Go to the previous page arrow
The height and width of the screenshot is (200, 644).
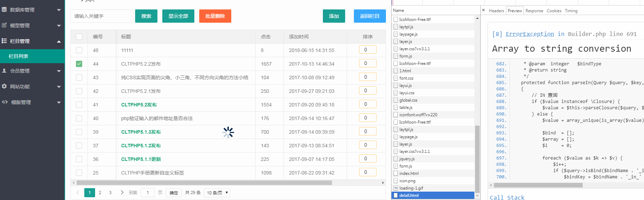[78, 192]
